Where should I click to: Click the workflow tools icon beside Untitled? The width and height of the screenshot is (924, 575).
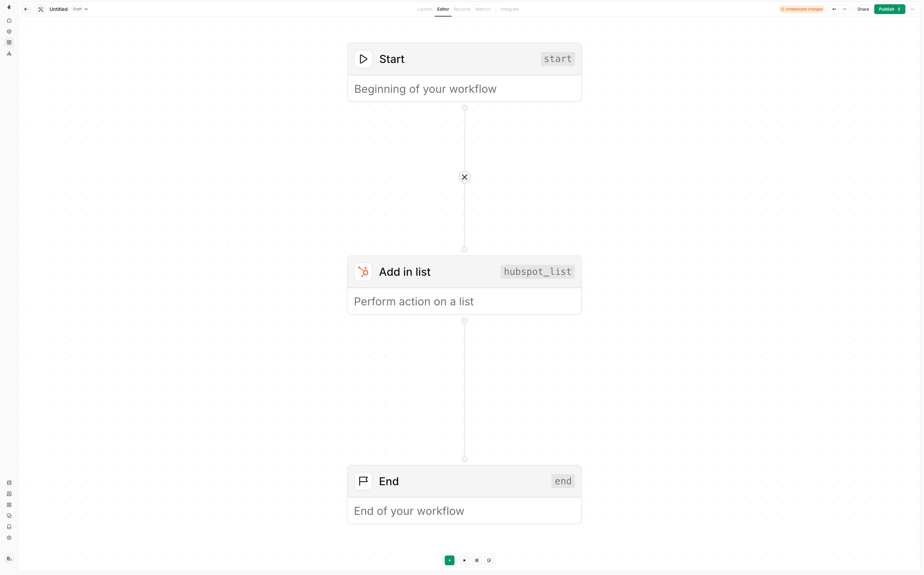point(41,9)
